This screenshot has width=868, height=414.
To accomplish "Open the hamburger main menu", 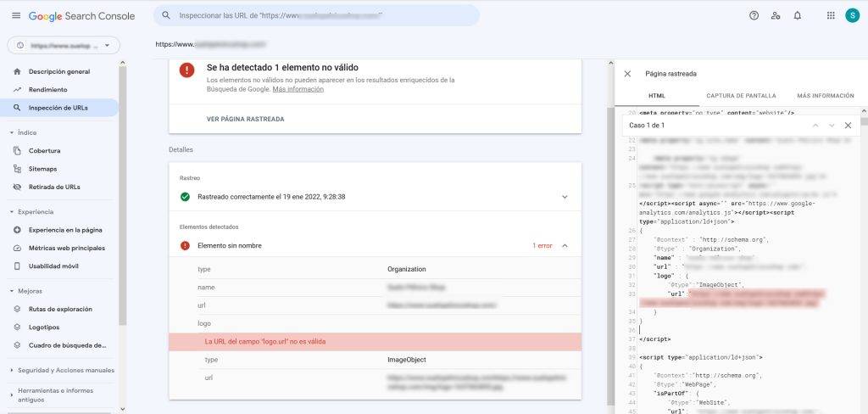I will point(15,16).
